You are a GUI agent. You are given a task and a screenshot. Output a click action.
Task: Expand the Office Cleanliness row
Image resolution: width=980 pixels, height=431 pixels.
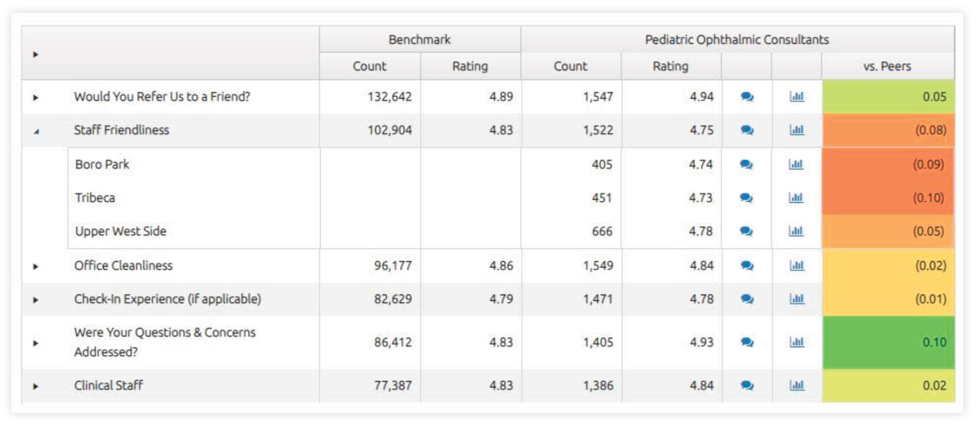[36, 266]
